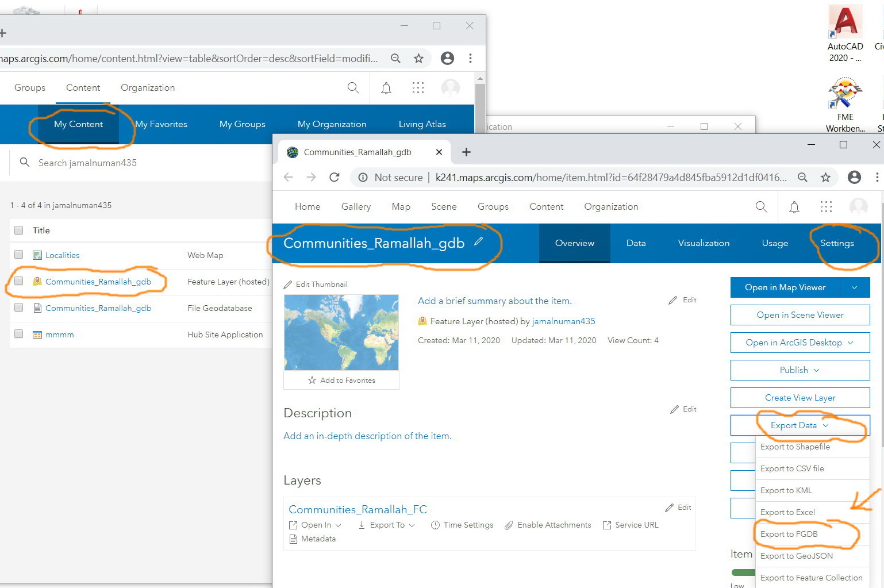Choose Export to KML
The image size is (884, 588).
click(x=812, y=490)
